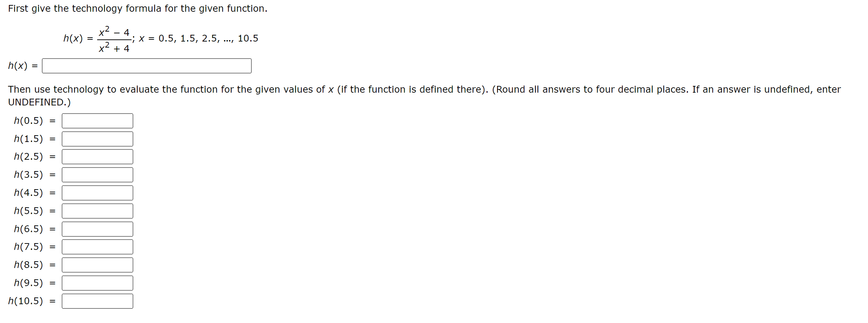This screenshot has width=868, height=323.
Task: Select the rounding instructions paragraph text
Action: 425,89
